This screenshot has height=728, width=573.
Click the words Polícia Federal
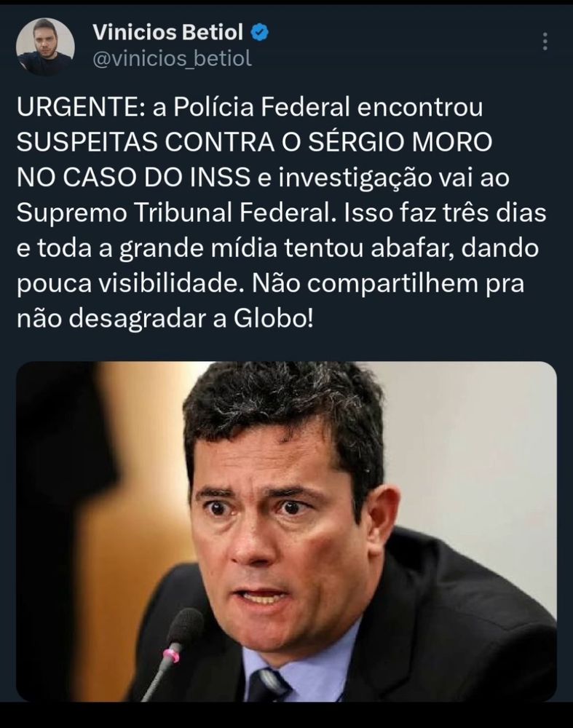point(261,107)
